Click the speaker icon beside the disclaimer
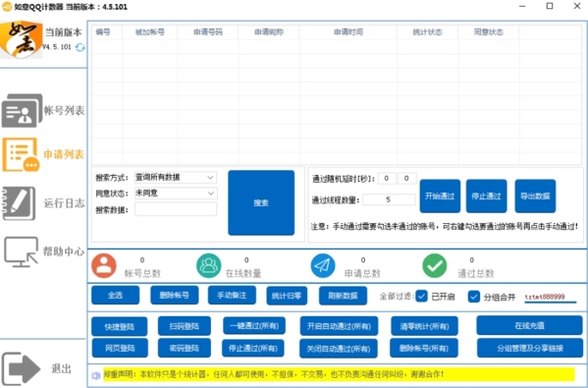Screen dimensions: 588x388 [96, 375]
